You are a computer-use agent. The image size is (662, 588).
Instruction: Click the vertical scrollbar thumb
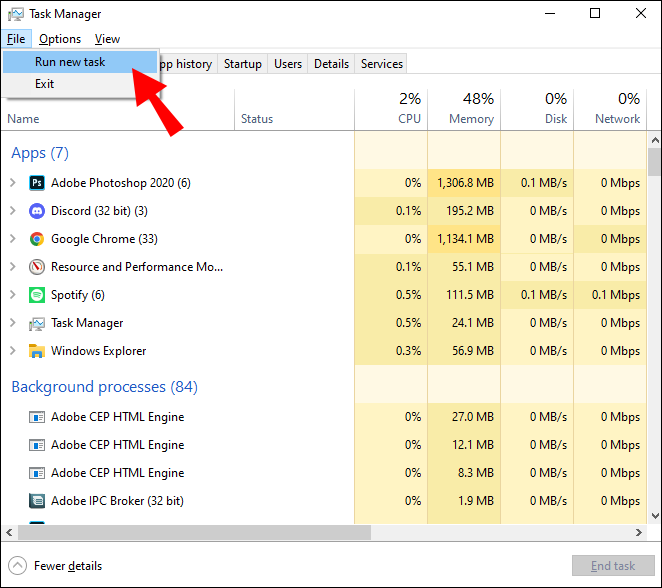[x=654, y=161]
